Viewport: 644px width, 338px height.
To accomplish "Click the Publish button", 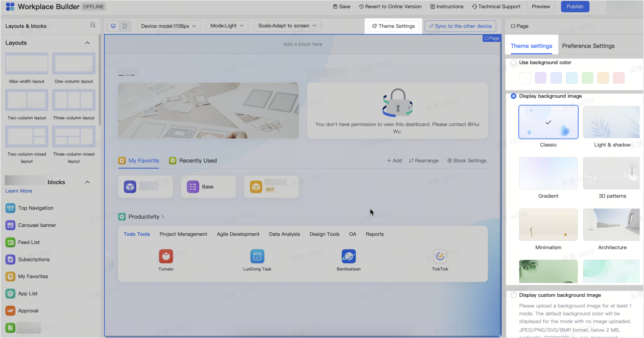I will [575, 6].
